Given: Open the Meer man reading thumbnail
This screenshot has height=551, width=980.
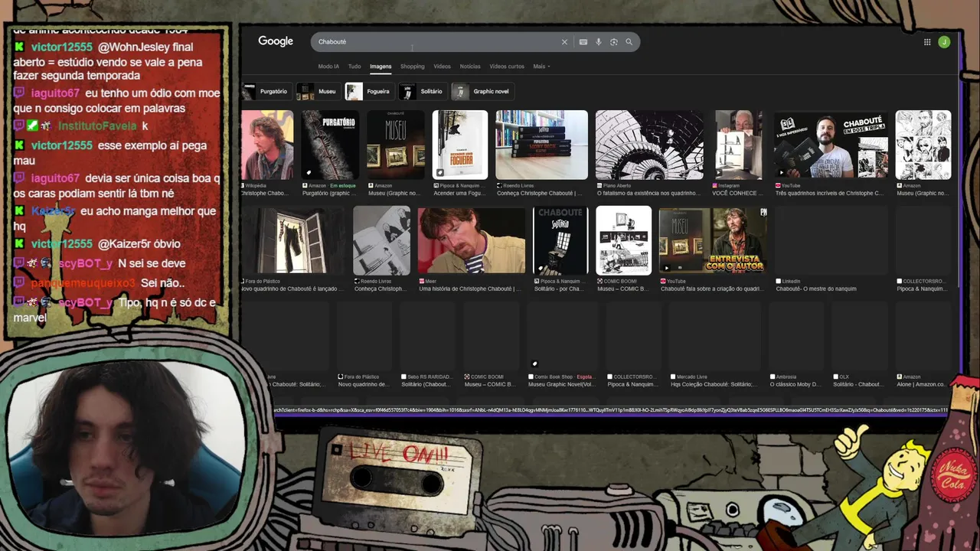Looking at the screenshot, I should (472, 240).
